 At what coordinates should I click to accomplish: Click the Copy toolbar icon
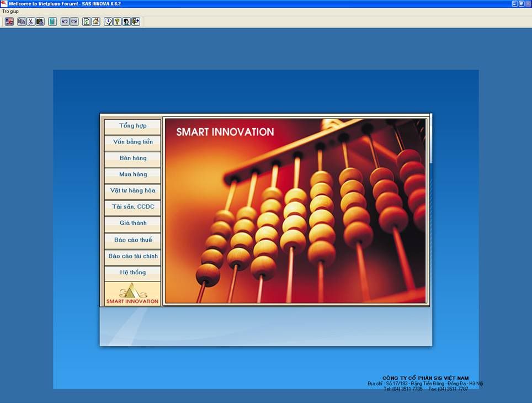point(22,22)
